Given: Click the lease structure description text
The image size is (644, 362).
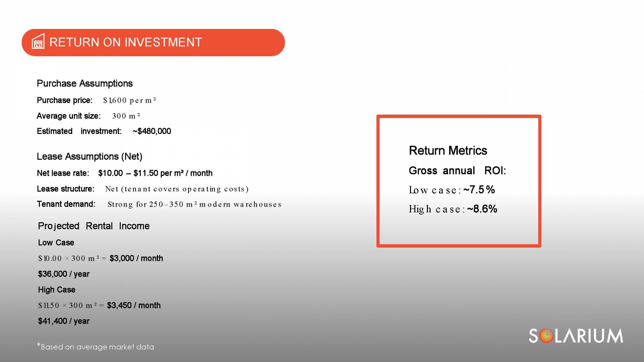Looking at the screenshot, I should pos(177,189).
